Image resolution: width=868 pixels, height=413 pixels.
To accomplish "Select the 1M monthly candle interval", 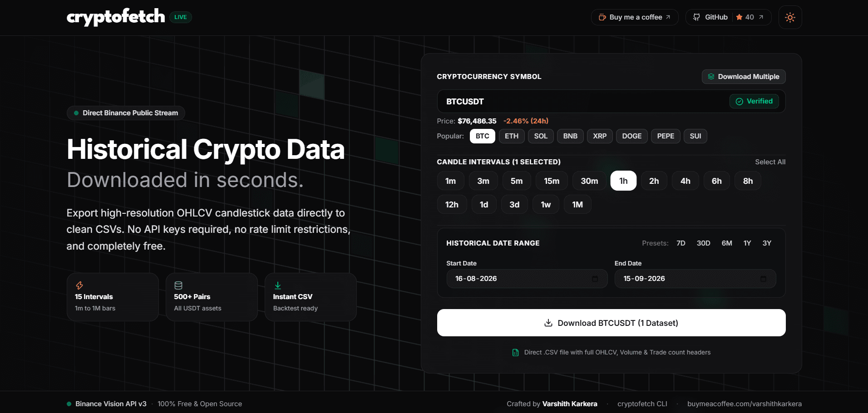I will (577, 205).
